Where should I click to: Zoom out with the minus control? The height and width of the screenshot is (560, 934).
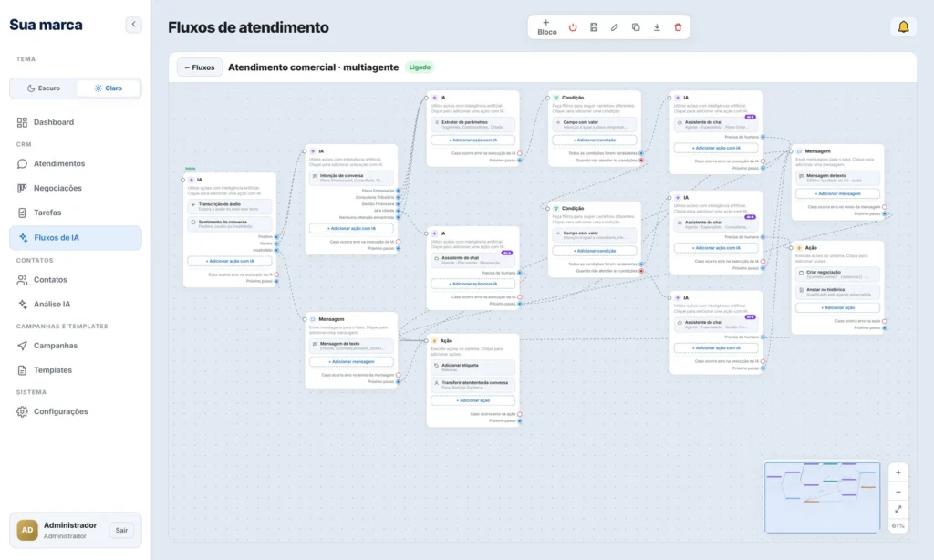pyautogui.click(x=898, y=493)
